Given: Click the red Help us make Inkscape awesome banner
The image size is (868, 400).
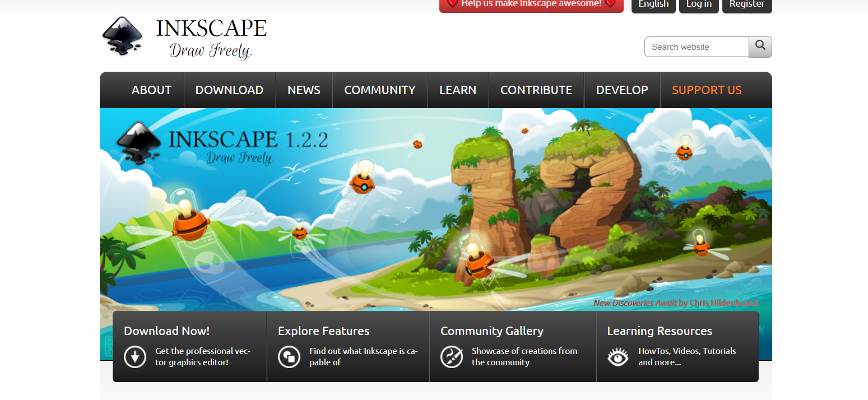Looking at the screenshot, I should click(531, 5).
